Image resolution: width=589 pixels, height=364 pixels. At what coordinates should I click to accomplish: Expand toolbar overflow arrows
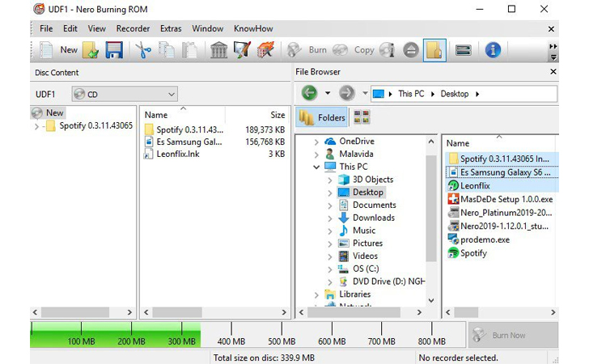point(553,46)
